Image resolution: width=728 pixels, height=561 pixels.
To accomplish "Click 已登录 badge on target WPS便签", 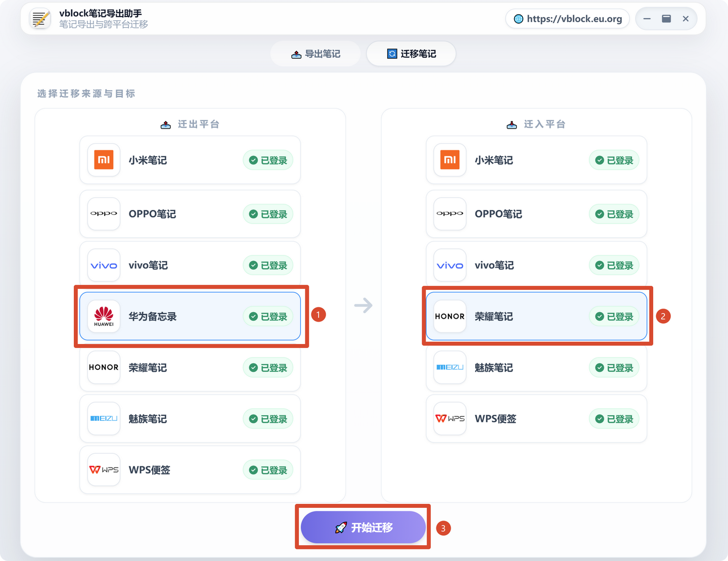I will (x=614, y=419).
